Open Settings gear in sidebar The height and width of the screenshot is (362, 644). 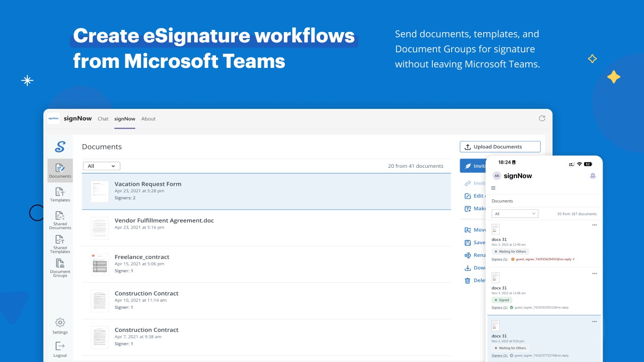tap(60, 325)
